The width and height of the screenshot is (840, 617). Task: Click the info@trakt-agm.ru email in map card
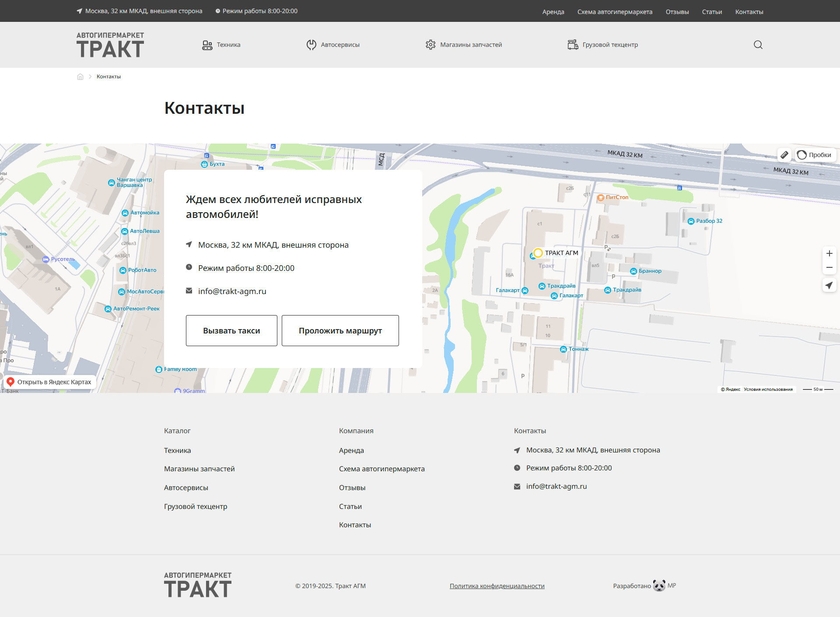click(x=232, y=291)
